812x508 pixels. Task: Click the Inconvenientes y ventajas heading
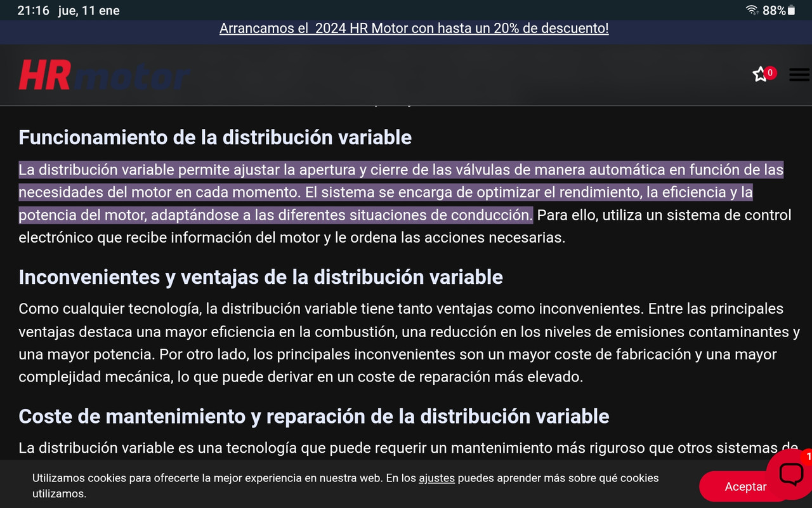tap(260, 277)
